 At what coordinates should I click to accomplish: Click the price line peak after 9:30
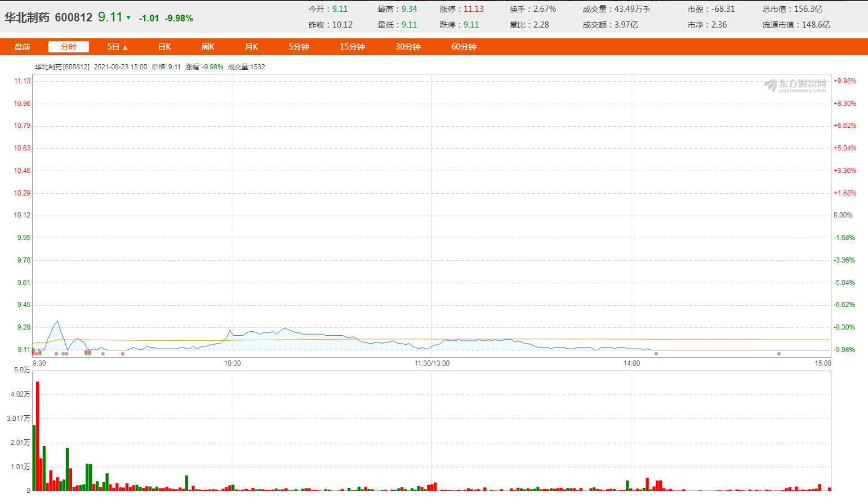[x=57, y=322]
